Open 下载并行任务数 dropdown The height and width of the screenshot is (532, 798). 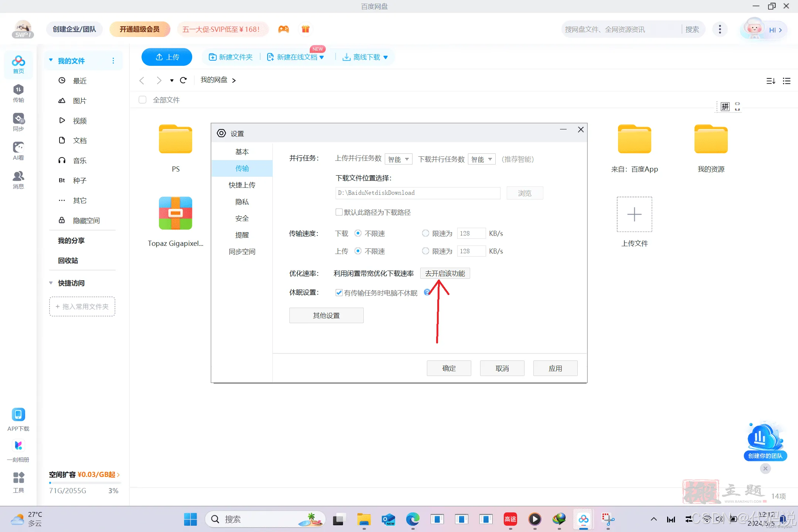[482, 159]
